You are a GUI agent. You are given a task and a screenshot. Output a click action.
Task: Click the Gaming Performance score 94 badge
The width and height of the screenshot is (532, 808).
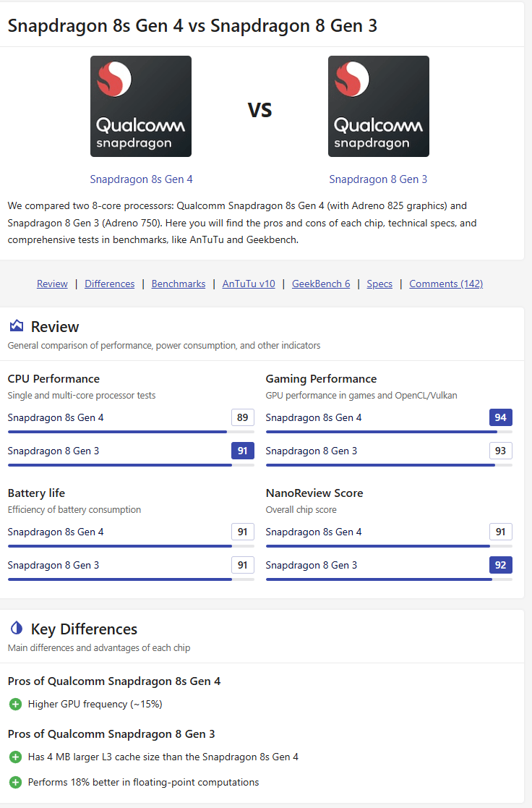(x=500, y=417)
